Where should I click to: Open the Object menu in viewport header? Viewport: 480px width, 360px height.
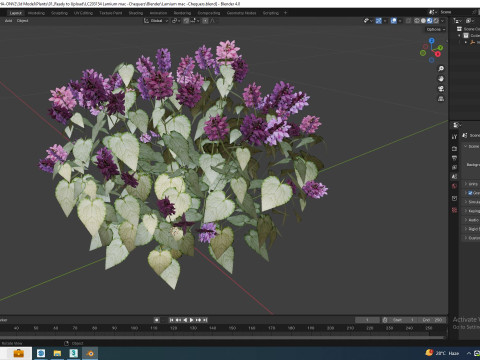point(23,21)
